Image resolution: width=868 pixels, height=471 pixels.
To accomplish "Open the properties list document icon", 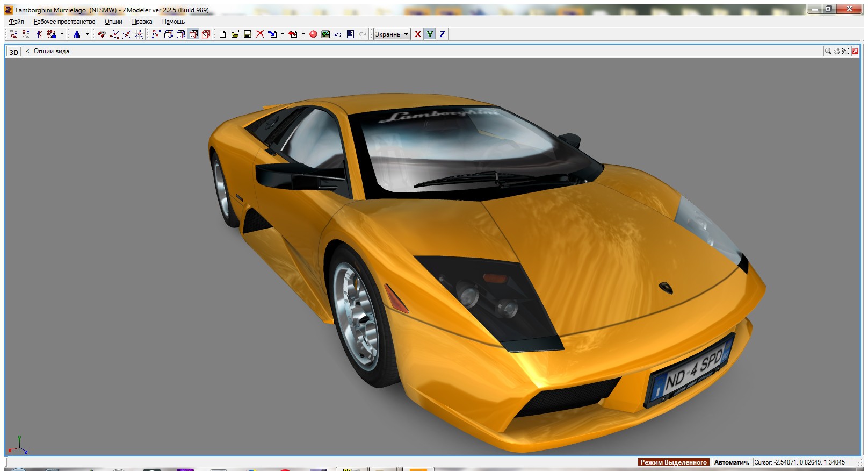I will (350, 34).
